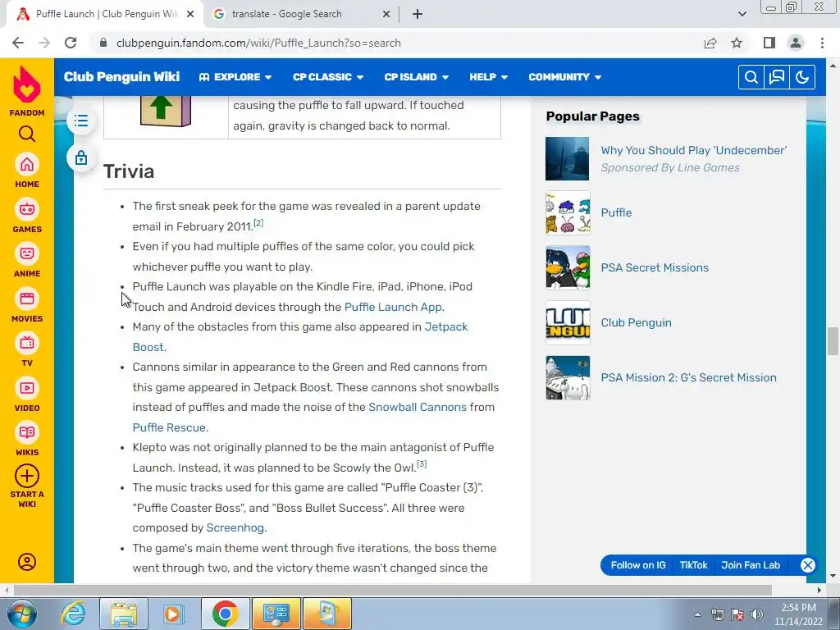Open Club Penguin popular page link
The width and height of the screenshot is (840, 630).
click(636, 322)
